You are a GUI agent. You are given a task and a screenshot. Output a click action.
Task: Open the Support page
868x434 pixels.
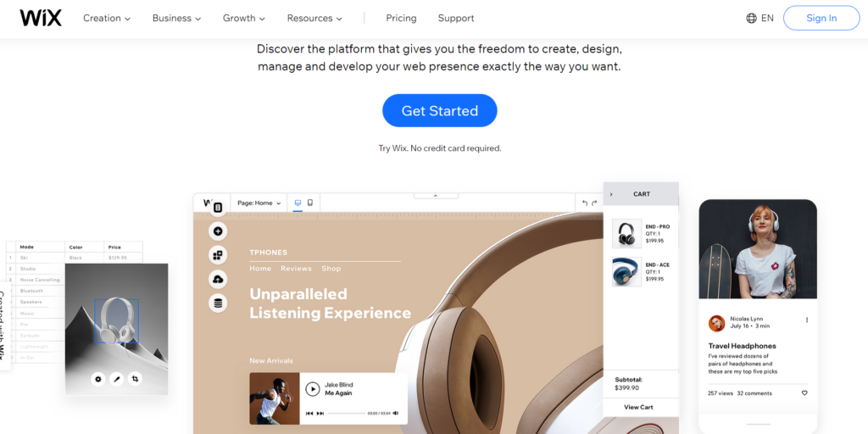(x=456, y=19)
